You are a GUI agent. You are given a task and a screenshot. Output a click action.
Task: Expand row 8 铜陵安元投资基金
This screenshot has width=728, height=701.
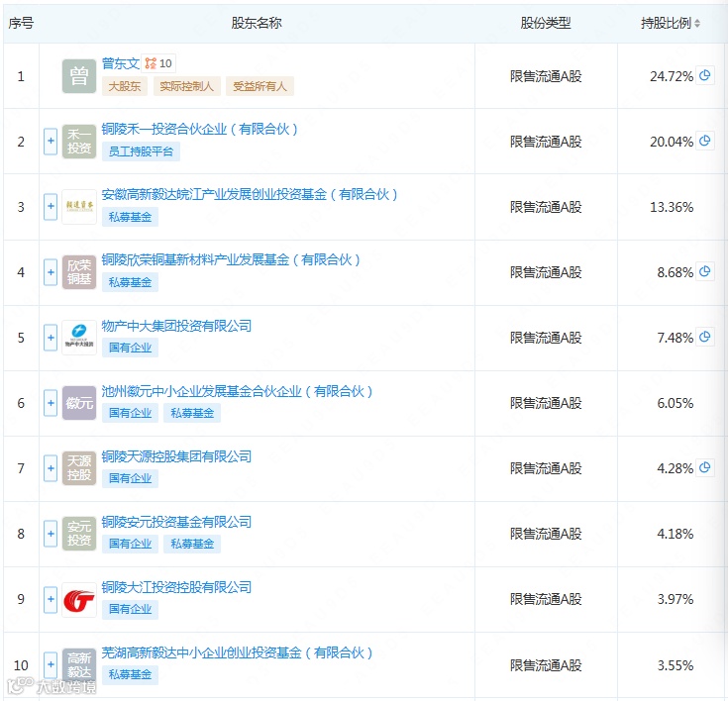[x=51, y=534]
